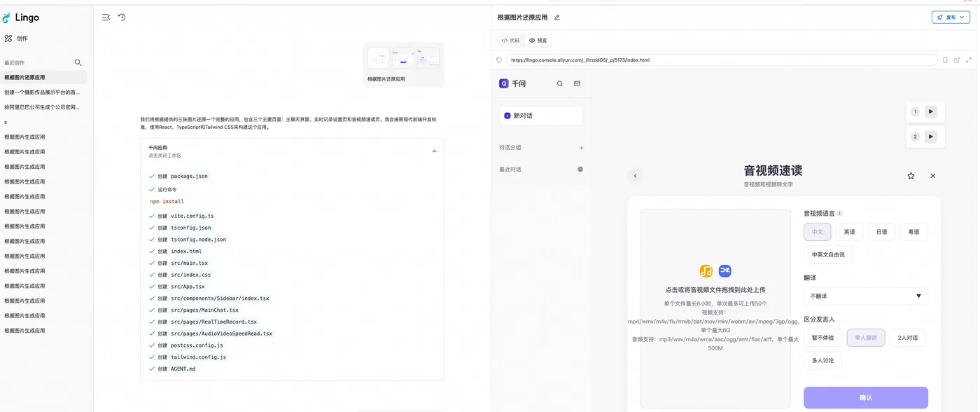The height and width of the screenshot is (412, 980).
Task: Click info icon beside 音视频语言
Action: (840, 214)
